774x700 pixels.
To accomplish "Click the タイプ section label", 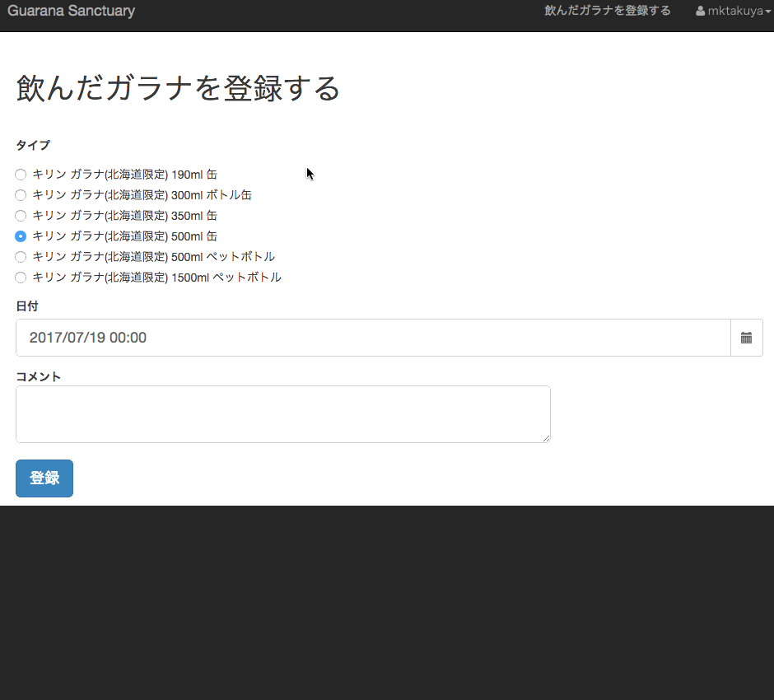I will pyautogui.click(x=33, y=145).
